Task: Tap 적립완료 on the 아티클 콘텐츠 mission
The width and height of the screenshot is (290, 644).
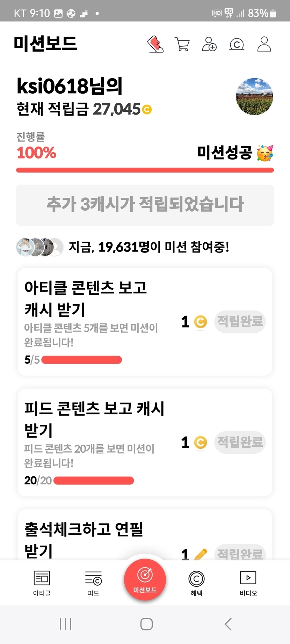Action: 240,321
